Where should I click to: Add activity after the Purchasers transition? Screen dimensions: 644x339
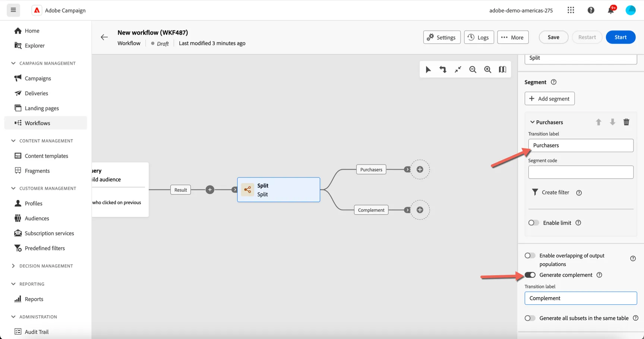pos(420,169)
